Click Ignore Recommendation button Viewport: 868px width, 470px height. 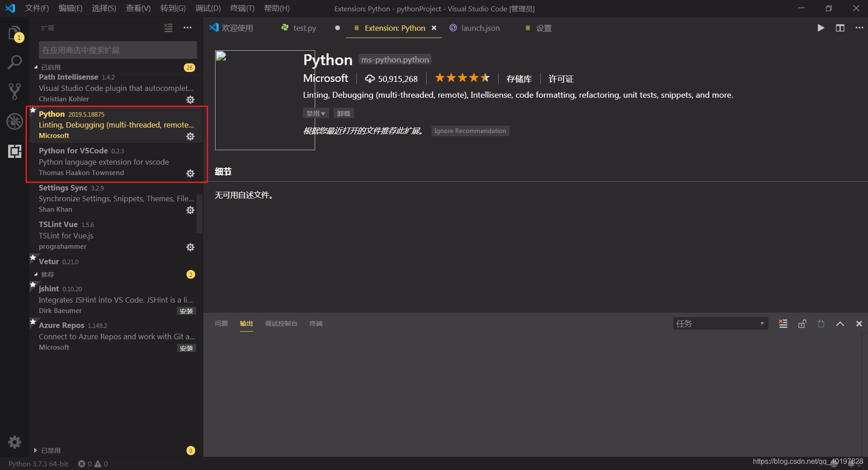click(x=470, y=131)
